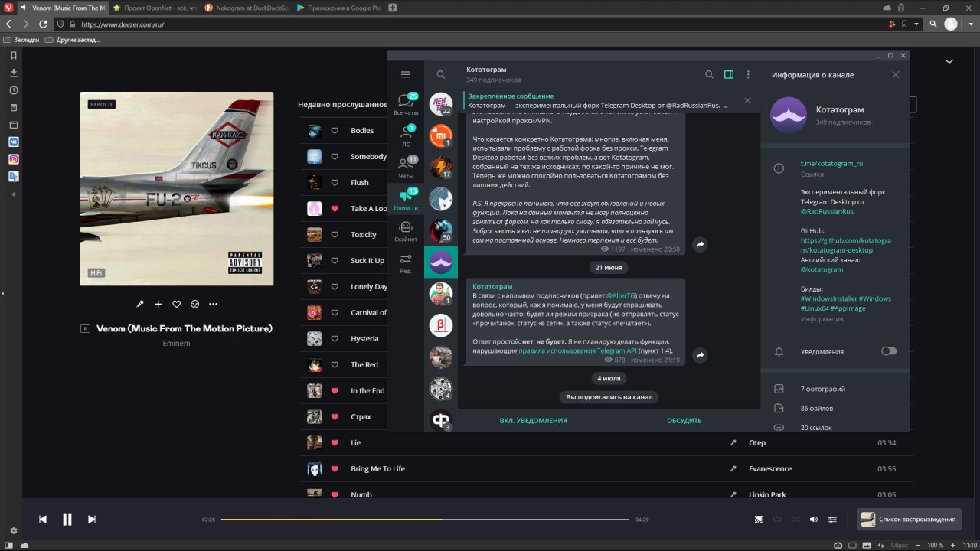The image size is (980, 551).
Task: Open VK web panel in sidebar
Action: point(14,142)
